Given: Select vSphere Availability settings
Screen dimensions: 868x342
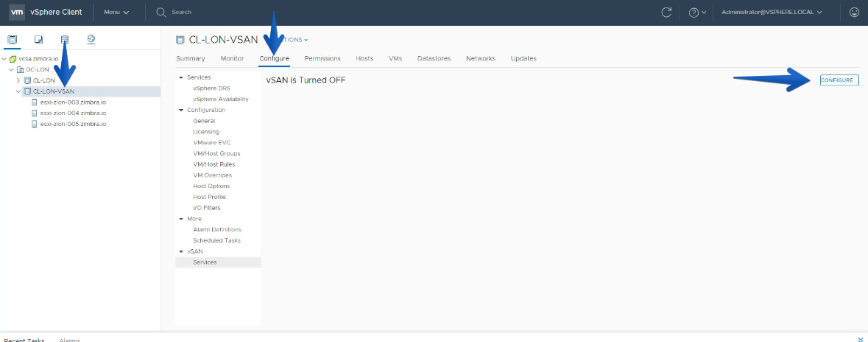Looking at the screenshot, I should [221, 100].
